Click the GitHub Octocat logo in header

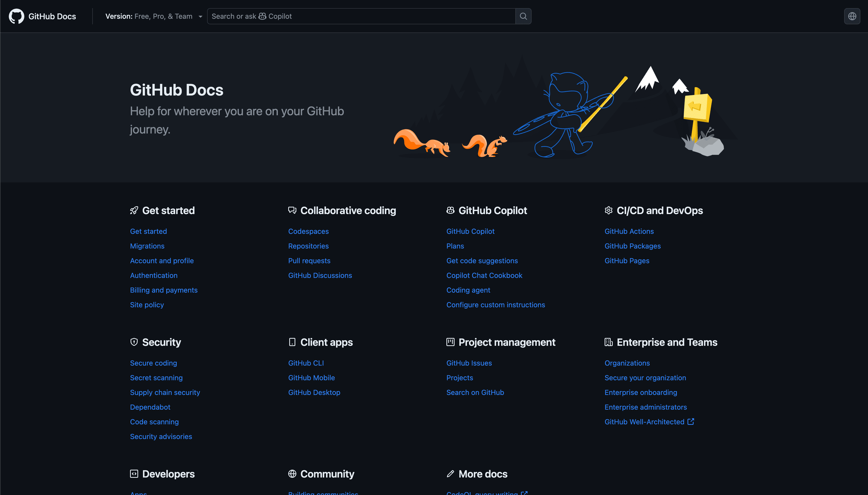point(16,16)
